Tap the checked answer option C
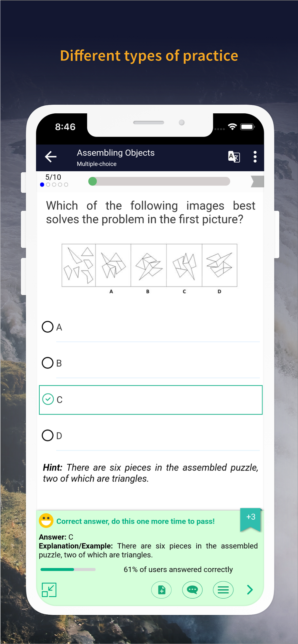 click(151, 400)
